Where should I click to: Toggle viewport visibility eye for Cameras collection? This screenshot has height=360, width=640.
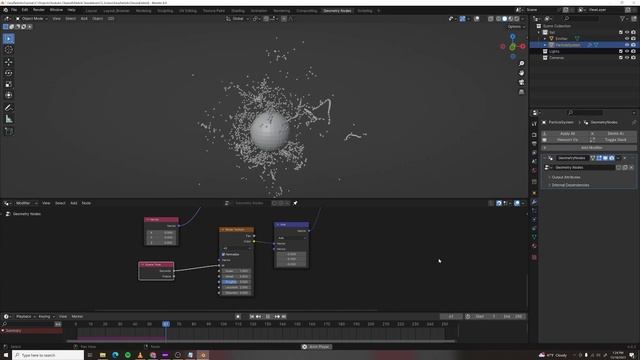click(627, 58)
